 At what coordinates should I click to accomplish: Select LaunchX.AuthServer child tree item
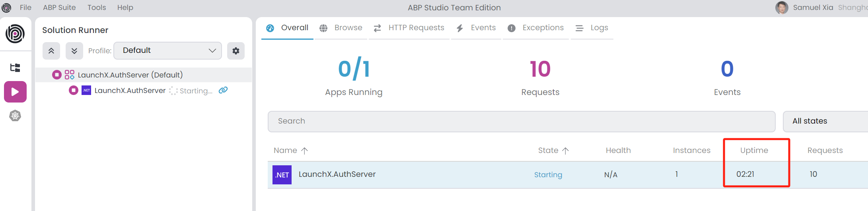(x=130, y=91)
